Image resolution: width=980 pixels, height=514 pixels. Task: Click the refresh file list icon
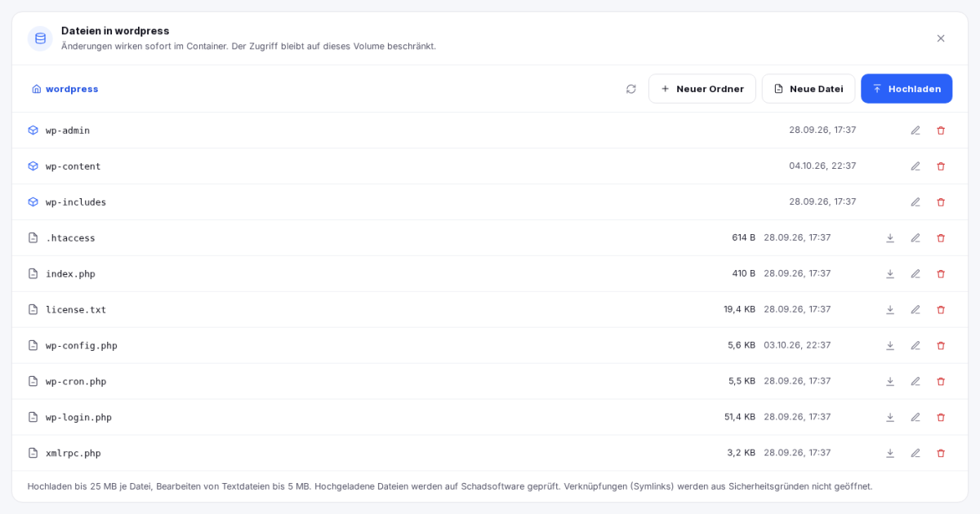click(631, 89)
